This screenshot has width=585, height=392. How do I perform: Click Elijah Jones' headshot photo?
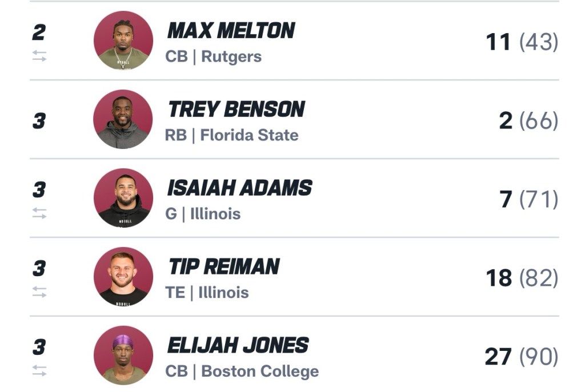click(x=123, y=355)
